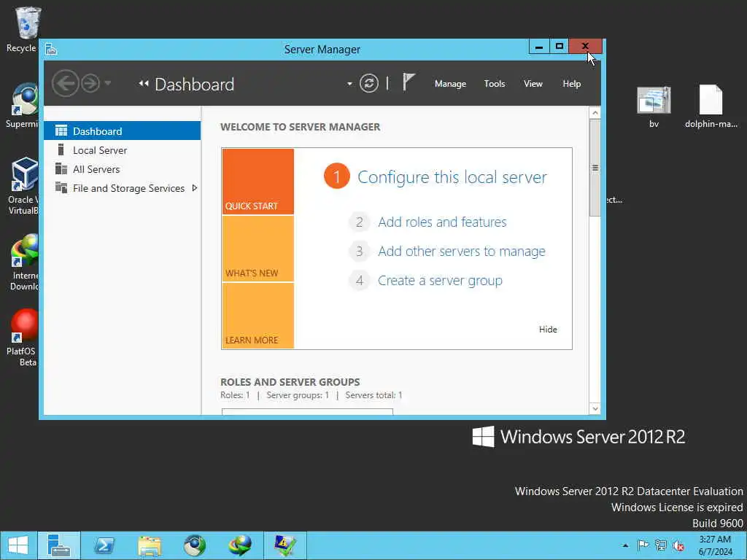The image size is (747, 560).
Task: Click the 'Servers total: 1' text
Action: point(374,395)
